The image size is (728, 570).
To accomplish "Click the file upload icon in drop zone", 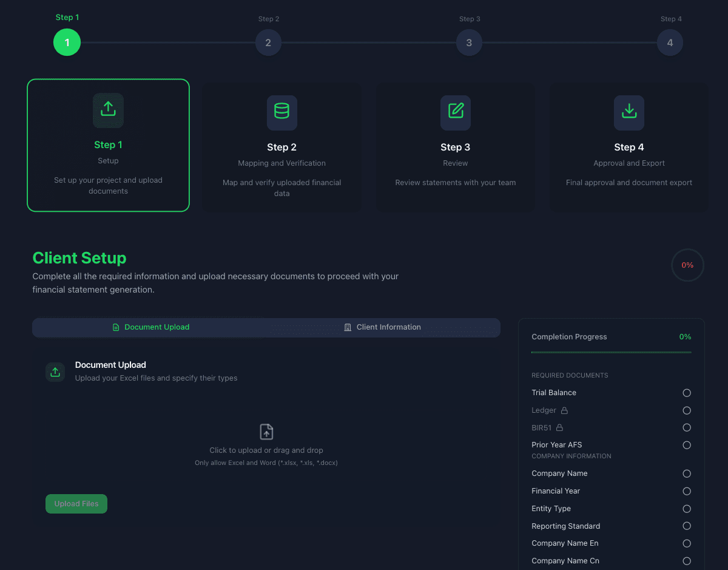I will point(266,432).
